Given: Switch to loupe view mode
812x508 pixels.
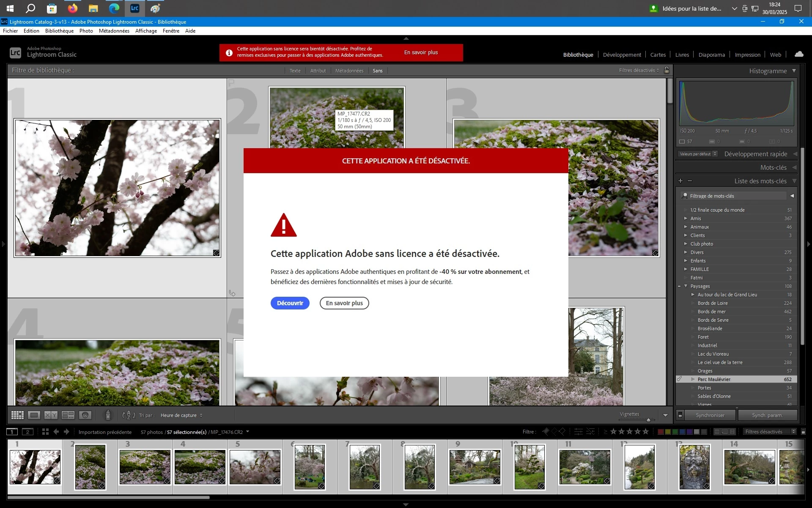Looking at the screenshot, I should 34,415.
